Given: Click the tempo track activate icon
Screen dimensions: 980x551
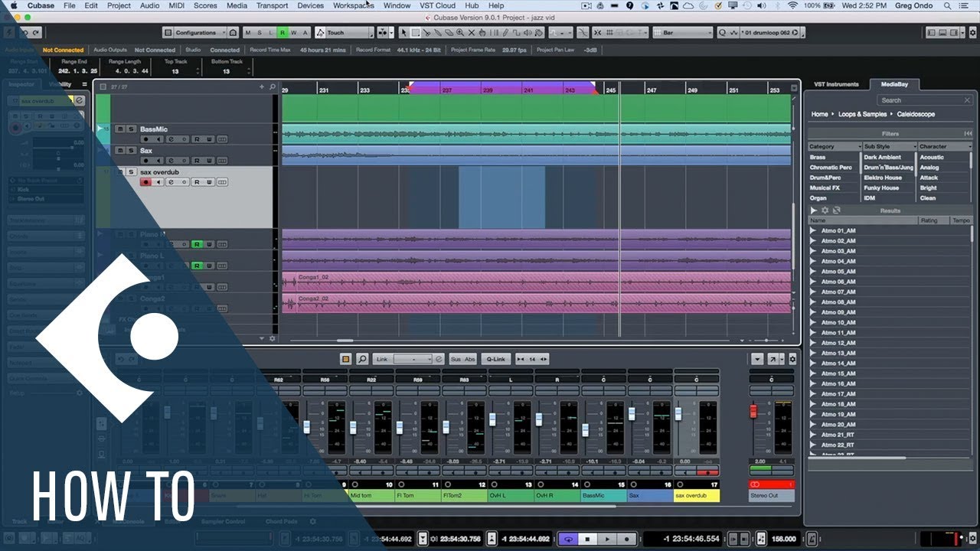Looking at the screenshot, I should pos(761,539).
